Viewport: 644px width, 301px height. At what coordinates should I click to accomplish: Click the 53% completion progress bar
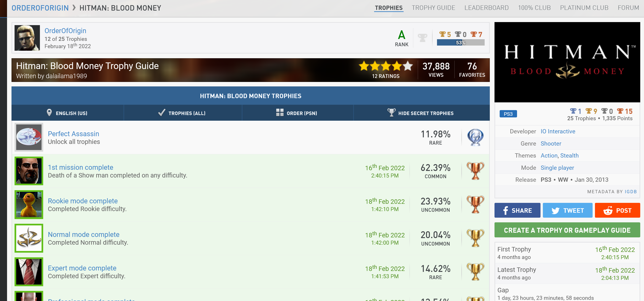point(460,42)
